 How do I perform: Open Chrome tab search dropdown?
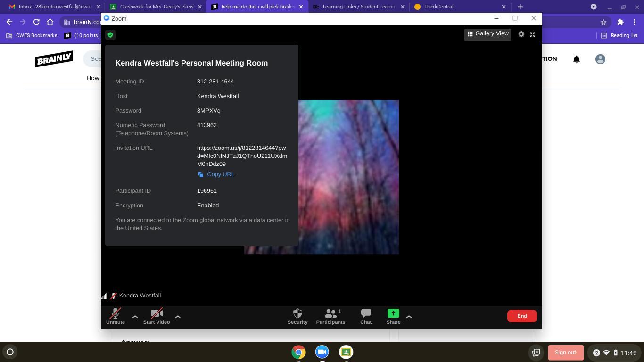click(594, 7)
